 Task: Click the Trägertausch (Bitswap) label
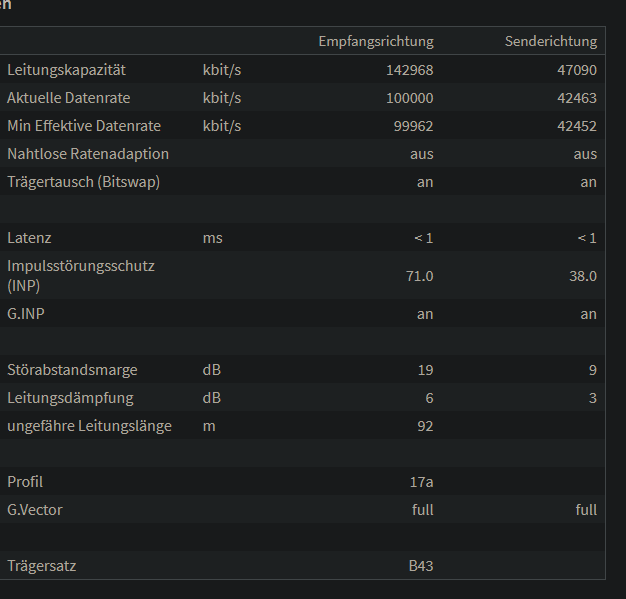pos(83,182)
